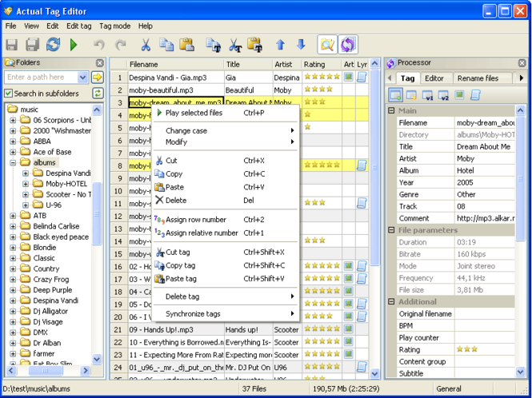Select the Blondie folder in tree
532x398 pixels.
pos(45,248)
